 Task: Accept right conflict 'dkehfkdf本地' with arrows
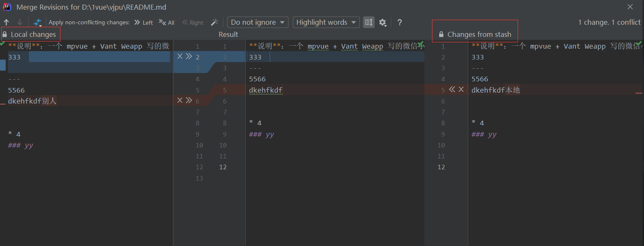click(x=452, y=89)
